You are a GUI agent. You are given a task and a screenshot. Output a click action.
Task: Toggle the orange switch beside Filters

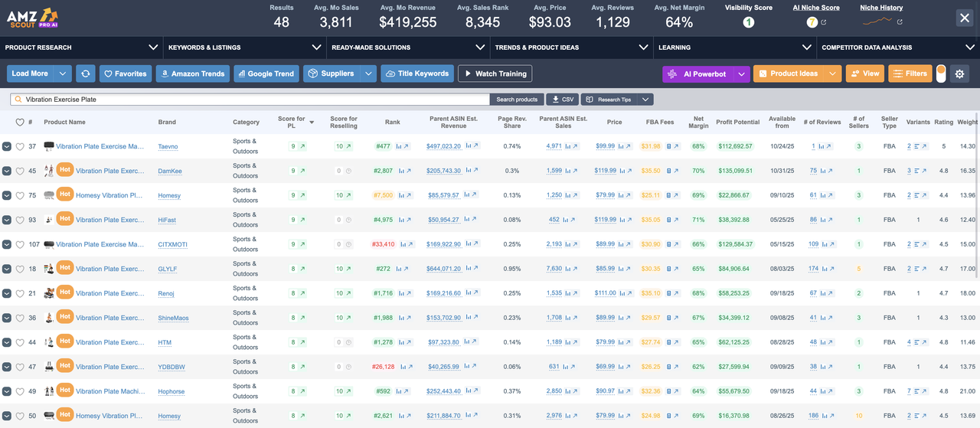pos(941,74)
